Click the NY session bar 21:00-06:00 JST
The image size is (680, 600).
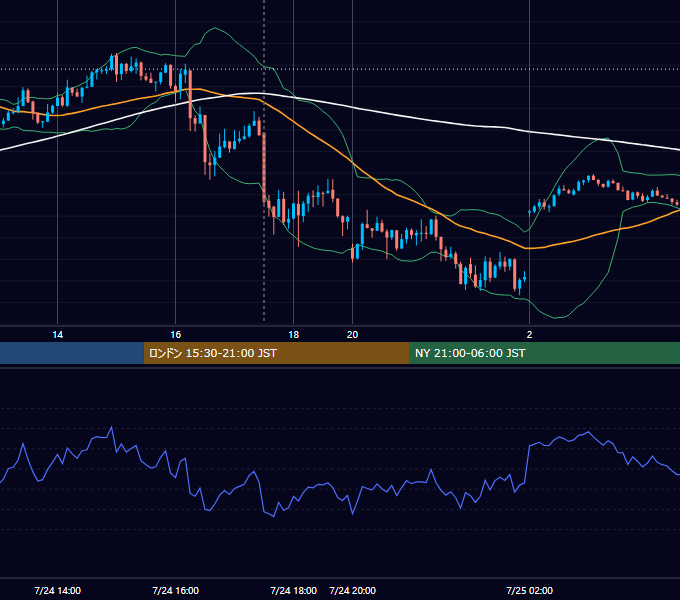(x=544, y=353)
